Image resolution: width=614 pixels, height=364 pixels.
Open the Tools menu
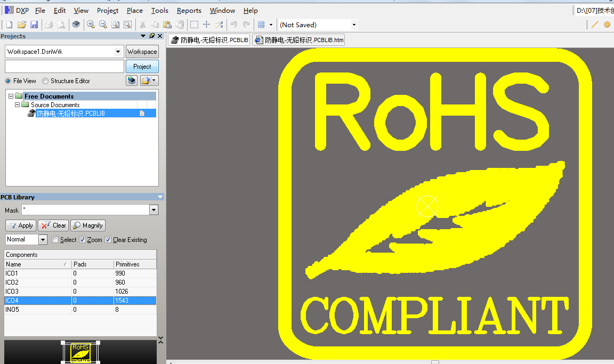pos(160,11)
